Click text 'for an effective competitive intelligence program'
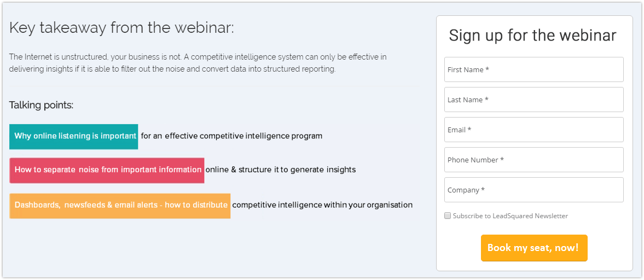Image resolution: width=644 pixels, height=280 pixels. tap(231, 136)
